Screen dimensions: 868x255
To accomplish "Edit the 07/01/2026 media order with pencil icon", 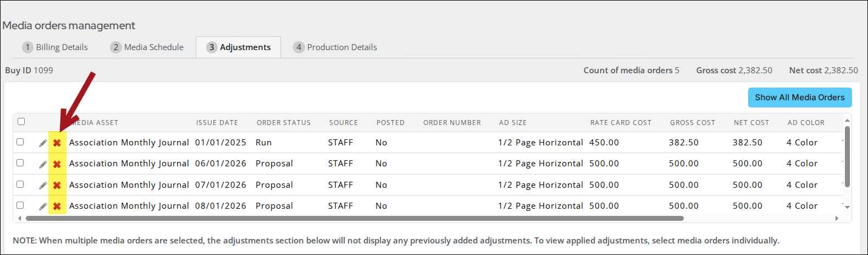I will click(x=43, y=186).
